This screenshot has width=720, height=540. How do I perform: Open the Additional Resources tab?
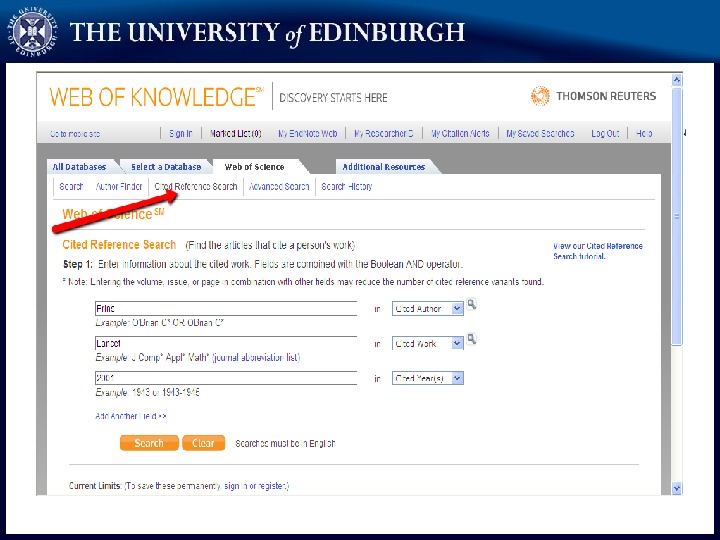[384, 167]
